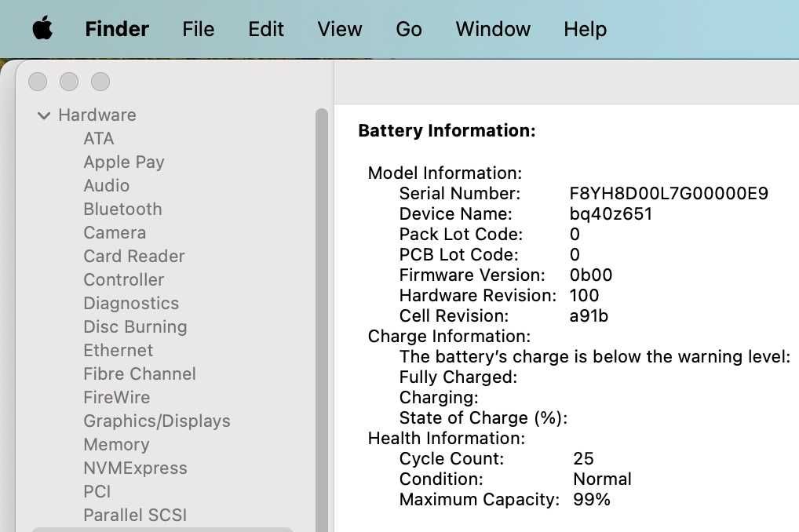This screenshot has width=799, height=532.
Task: Click the Fully Charged label
Action: pyautogui.click(x=458, y=377)
